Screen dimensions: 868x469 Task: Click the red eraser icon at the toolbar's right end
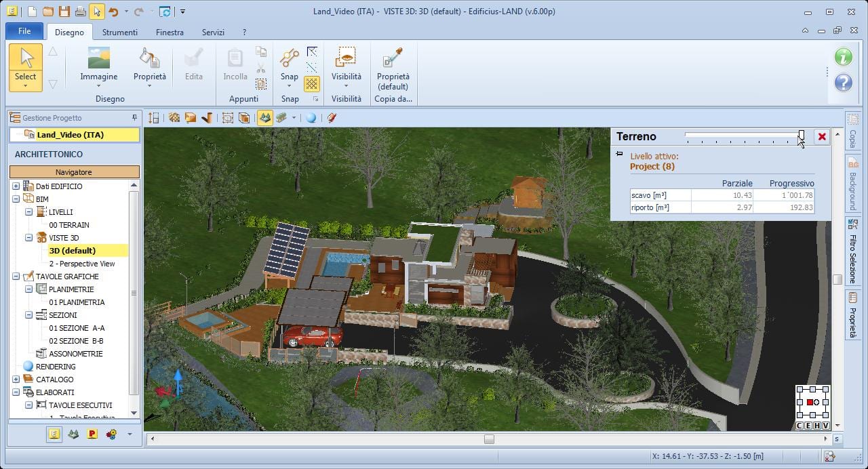click(332, 118)
